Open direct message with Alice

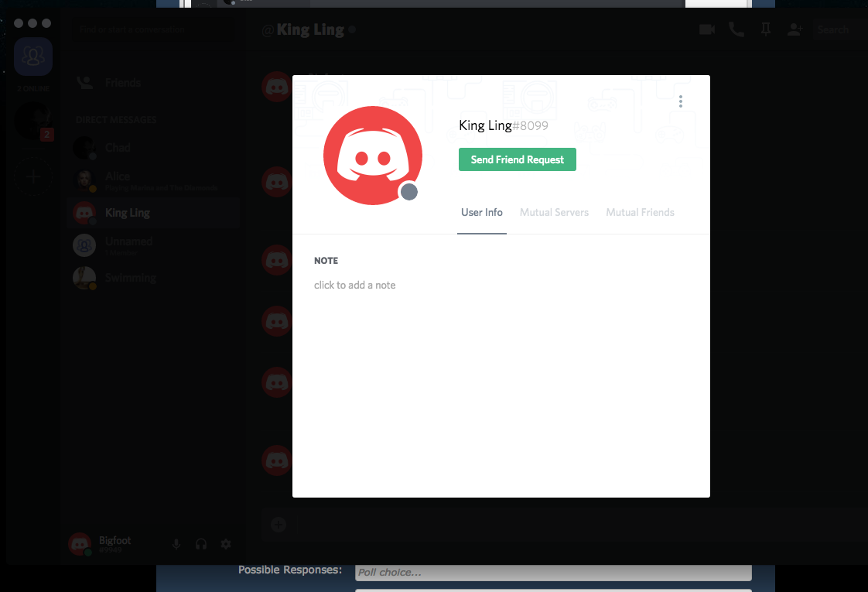click(152, 180)
